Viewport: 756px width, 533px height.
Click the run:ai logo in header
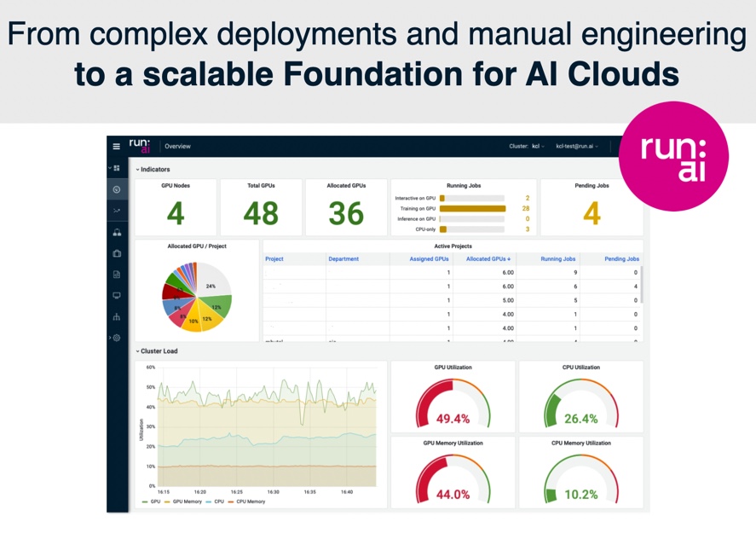[x=140, y=146]
